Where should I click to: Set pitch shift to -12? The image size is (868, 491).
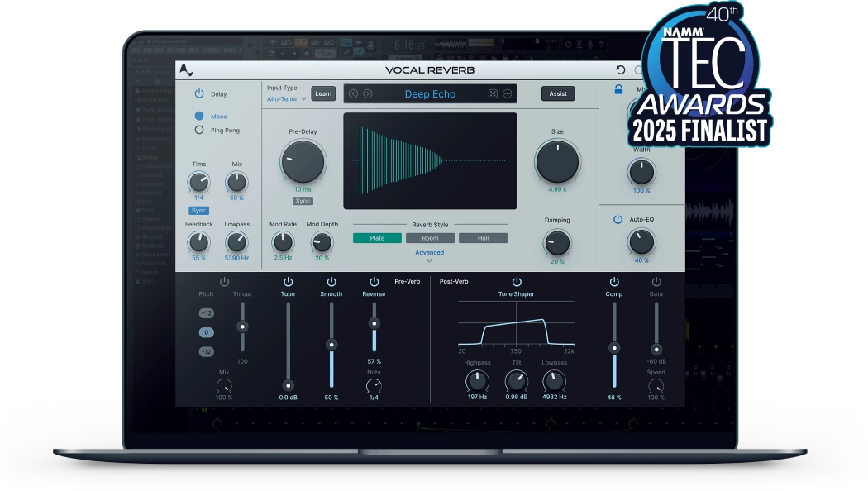point(206,352)
